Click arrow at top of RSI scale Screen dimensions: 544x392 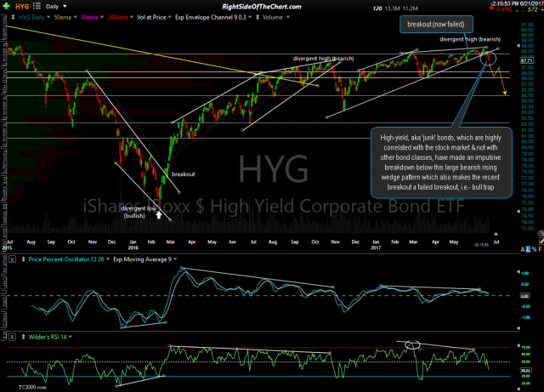(x=518, y=346)
